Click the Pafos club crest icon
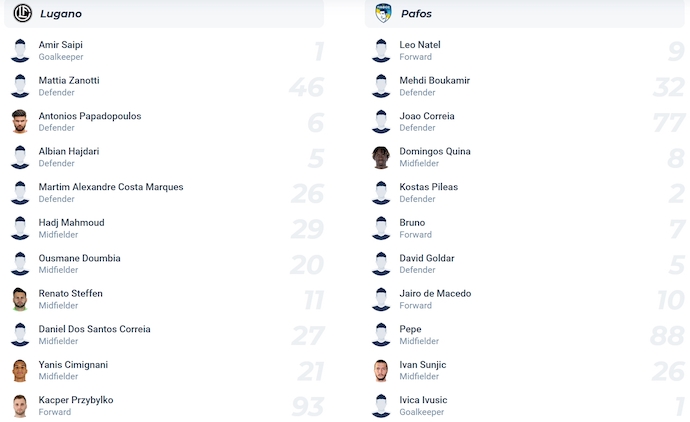The image size is (690, 422). [x=382, y=13]
